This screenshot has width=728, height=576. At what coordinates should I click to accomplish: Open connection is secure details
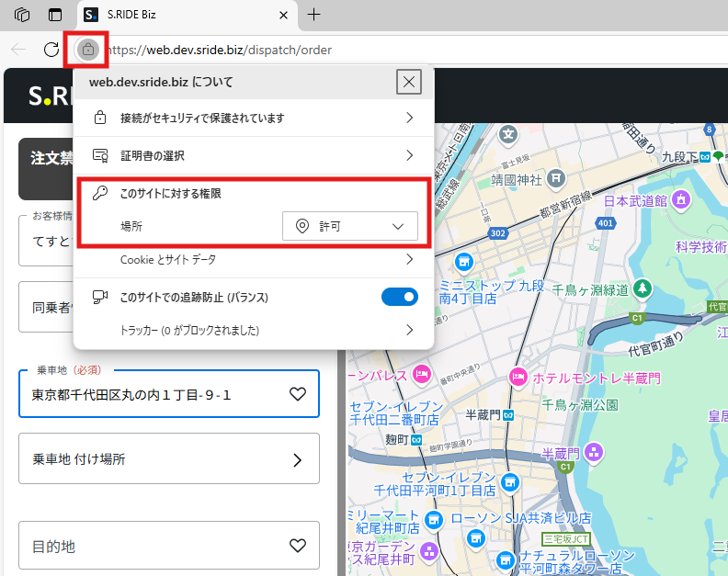(254, 118)
